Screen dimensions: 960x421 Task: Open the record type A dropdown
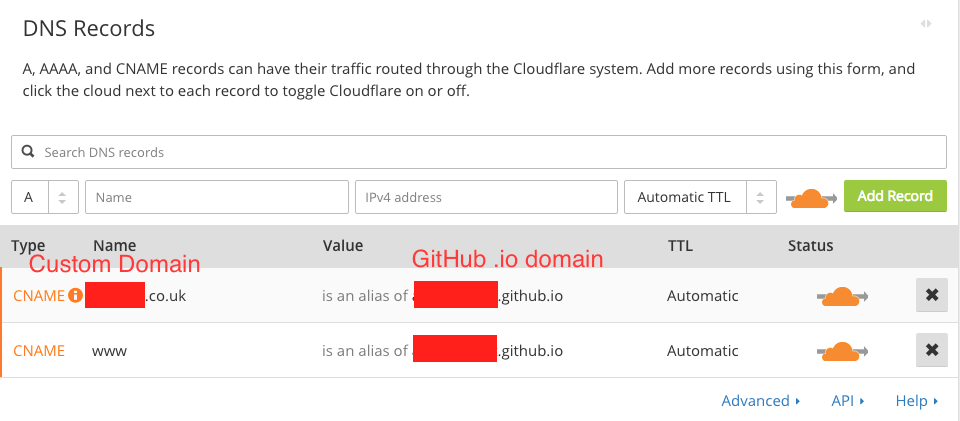[45, 197]
